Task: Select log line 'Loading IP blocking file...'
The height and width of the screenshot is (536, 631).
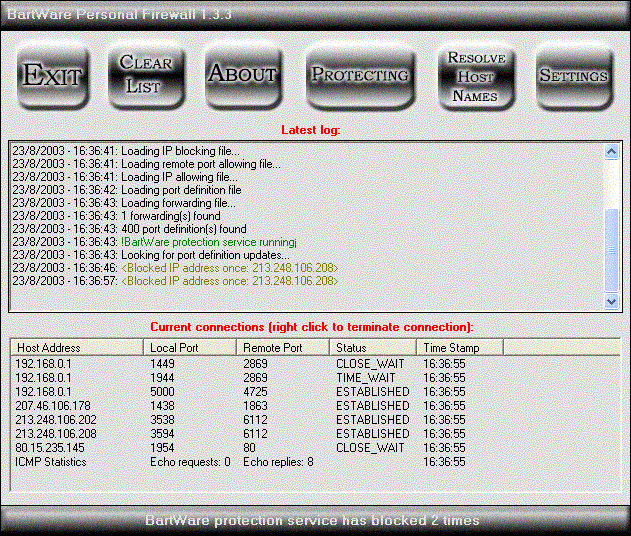Action: click(x=126, y=151)
